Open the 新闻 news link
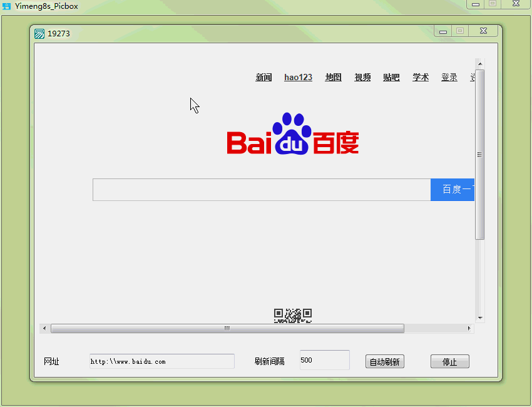Screen dimensions: 532x407 263,77
